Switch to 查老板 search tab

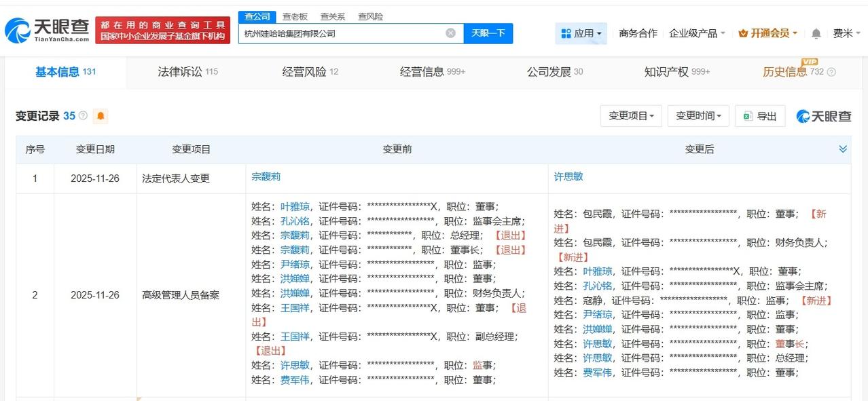point(295,16)
